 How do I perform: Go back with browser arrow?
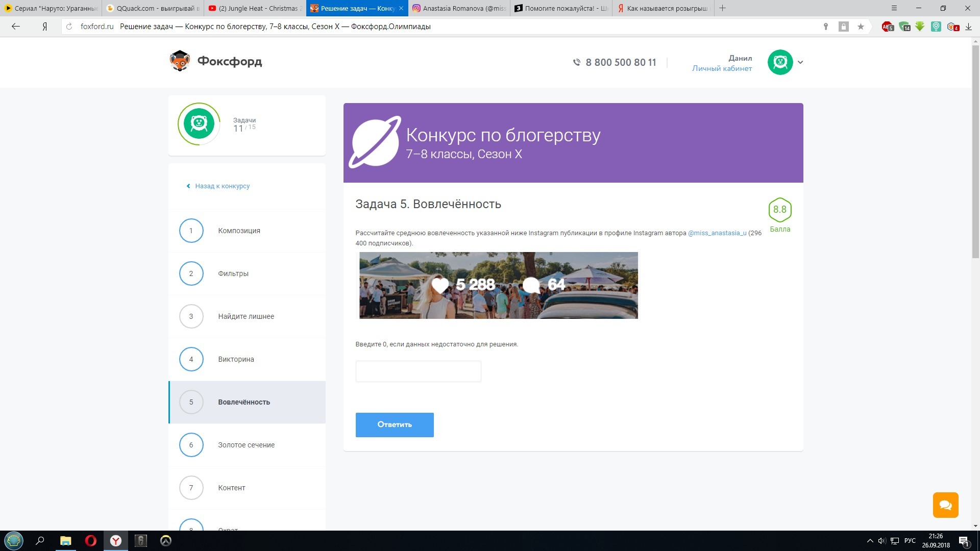(x=16, y=27)
